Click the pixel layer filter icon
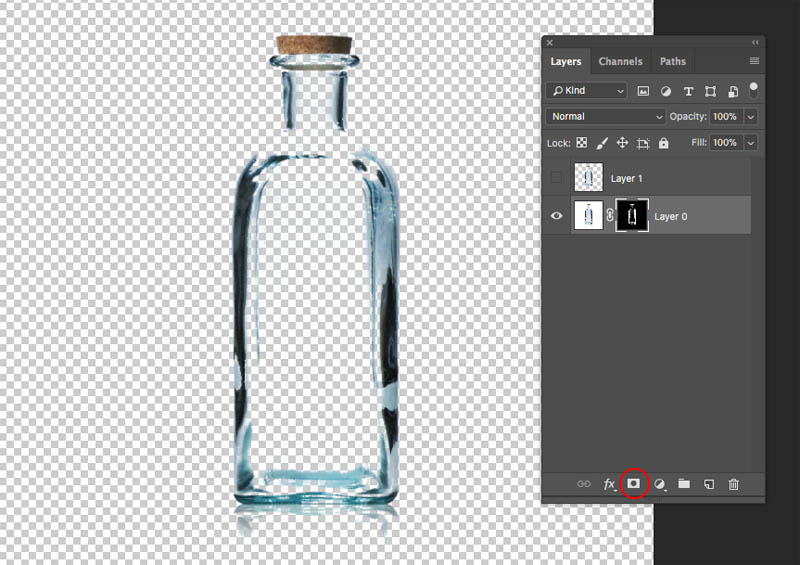The image size is (800, 565). 643,91
